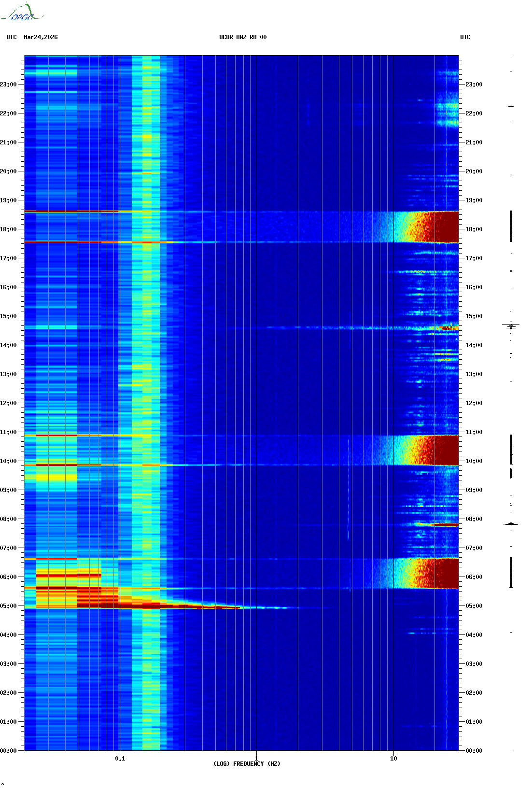Click the 06:00 label on the right time axis
Screen dimensions: 532x789
[x=474, y=577]
